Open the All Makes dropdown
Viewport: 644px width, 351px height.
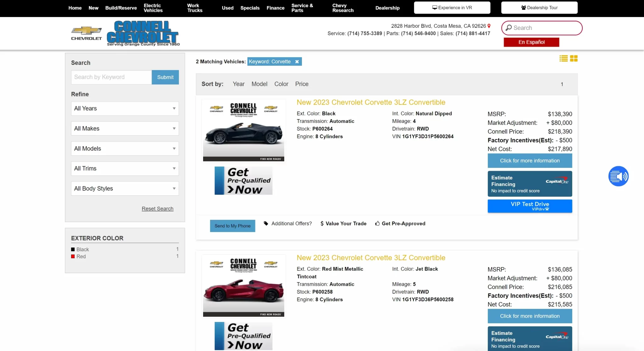[x=125, y=128]
